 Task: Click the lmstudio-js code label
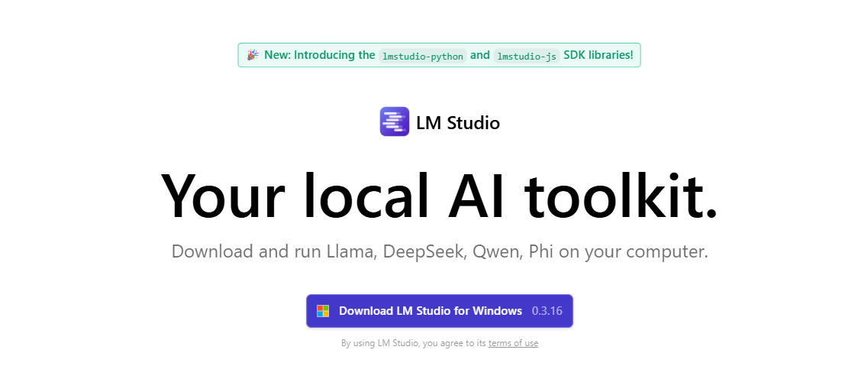click(527, 56)
